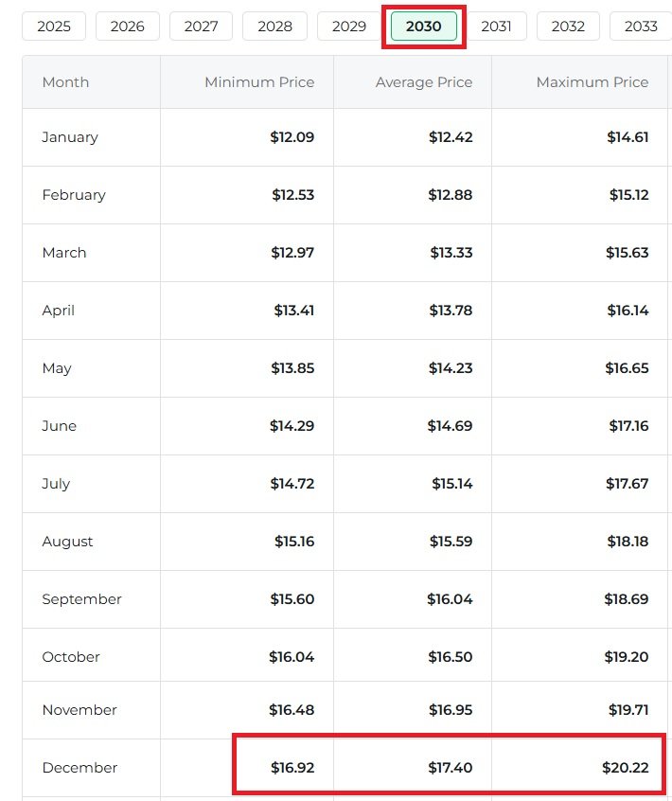
Task: Open the 2027 price predictions
Action: [201, 27]
